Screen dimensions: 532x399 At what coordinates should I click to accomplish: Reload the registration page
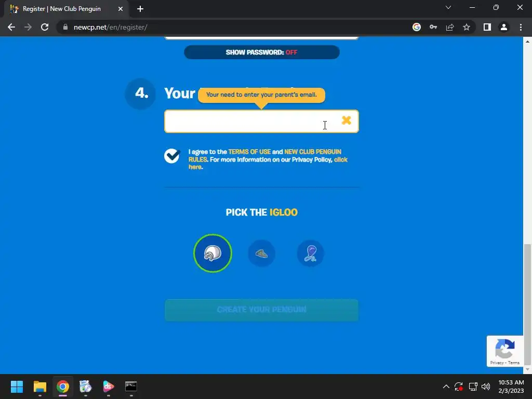click(x=45, y=27)
